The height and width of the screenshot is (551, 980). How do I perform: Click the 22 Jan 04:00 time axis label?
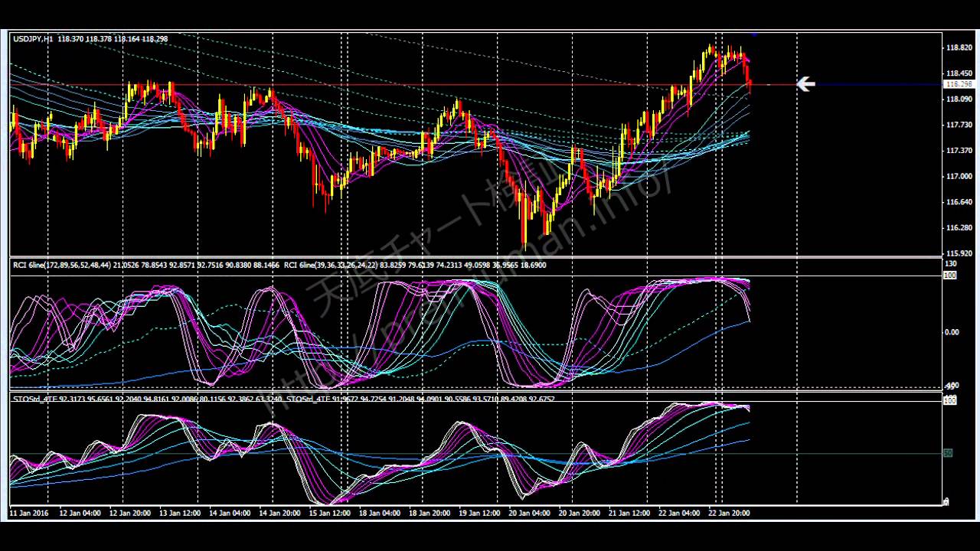(x=680, y=514)
